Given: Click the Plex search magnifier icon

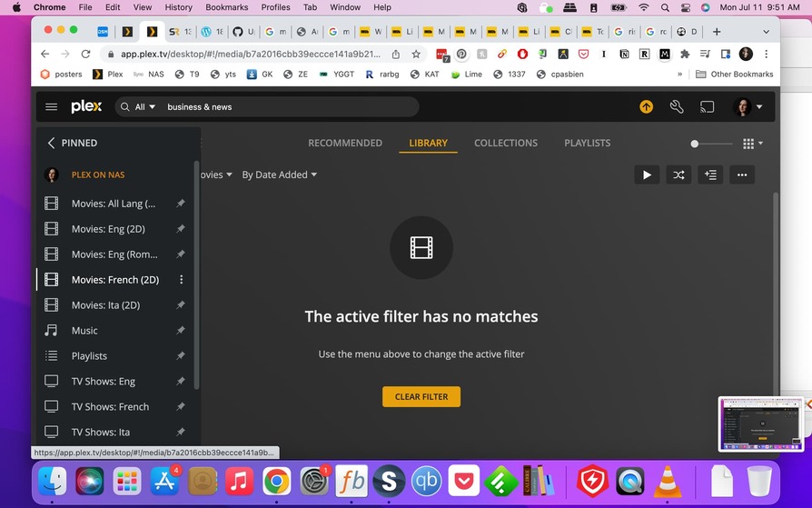Looking at the screenshot, I should (x=124, y=107).
